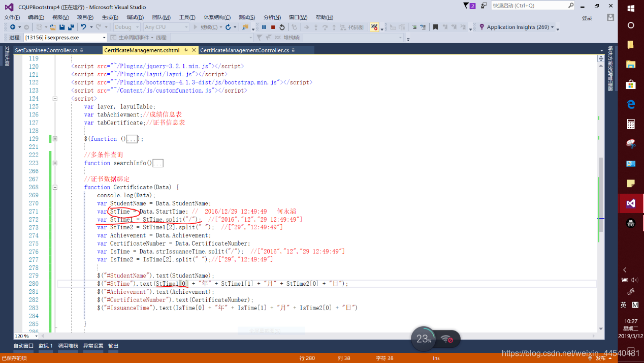Viewport: 644px width, 363px height.
Task: Open the 帮助(H) menu
Action: 325,17
